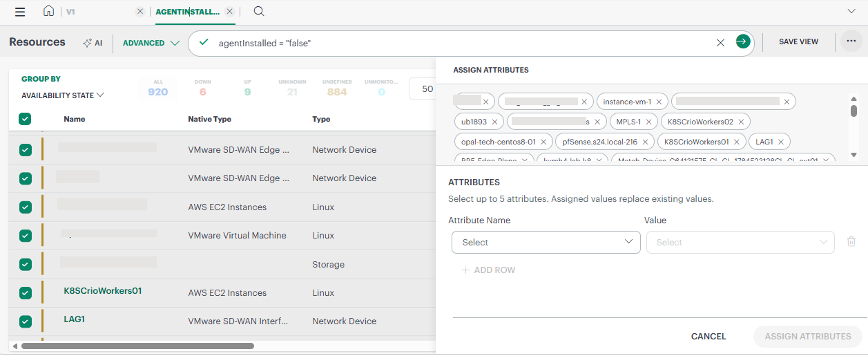Open the LAG1 resource link
Viewport: 868px width, 356px height.
pyautogui.click(x=75, y=319)
